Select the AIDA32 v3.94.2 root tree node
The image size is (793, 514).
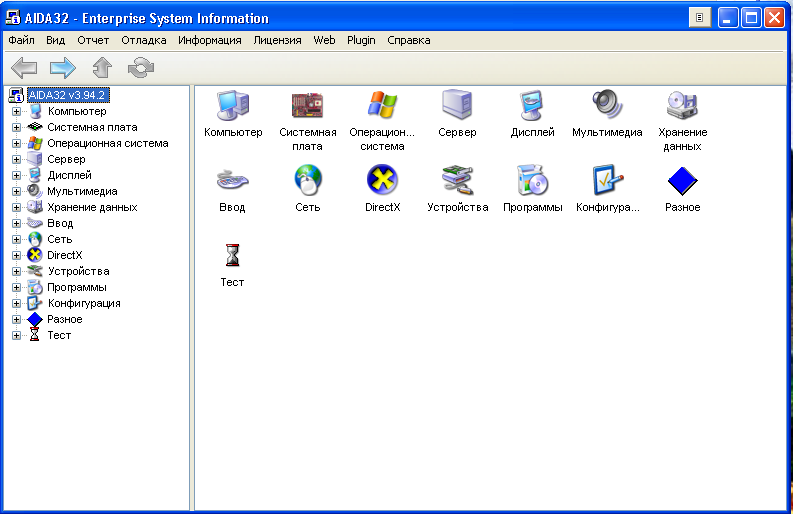click(x=67, y=95)
